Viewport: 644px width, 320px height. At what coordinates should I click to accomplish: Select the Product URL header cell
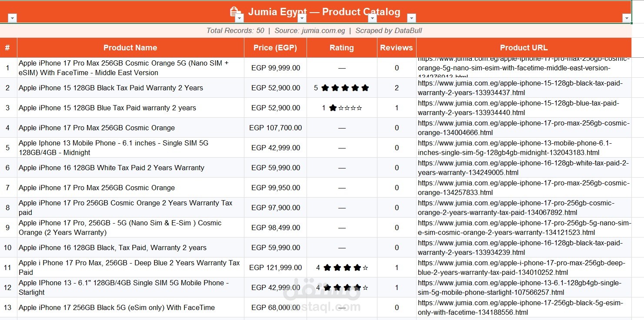(524, 48)
